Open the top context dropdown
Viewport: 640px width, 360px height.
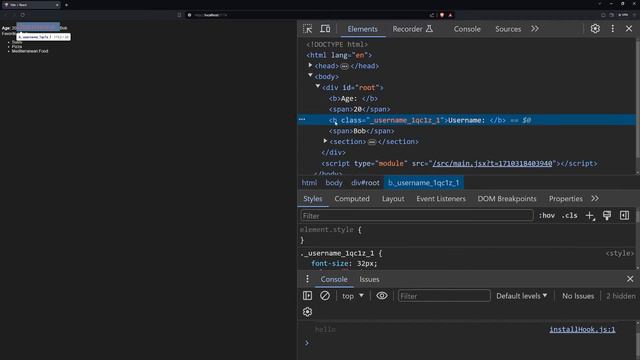(x=353, y=296)
